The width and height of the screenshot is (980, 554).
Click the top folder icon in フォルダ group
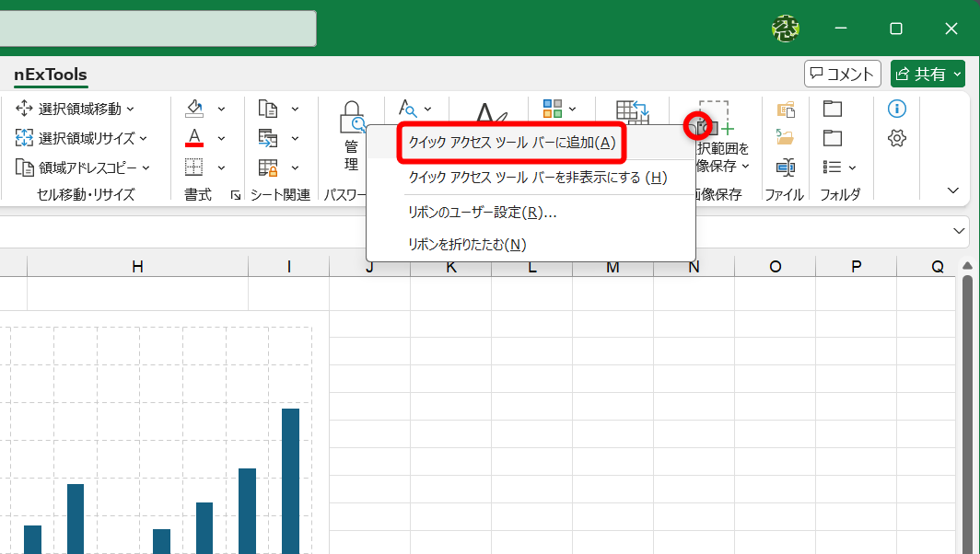tap(833, 109)
